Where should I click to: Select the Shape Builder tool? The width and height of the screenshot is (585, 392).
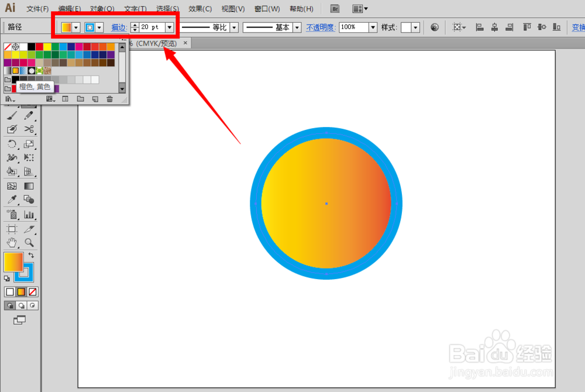(12, 171)
